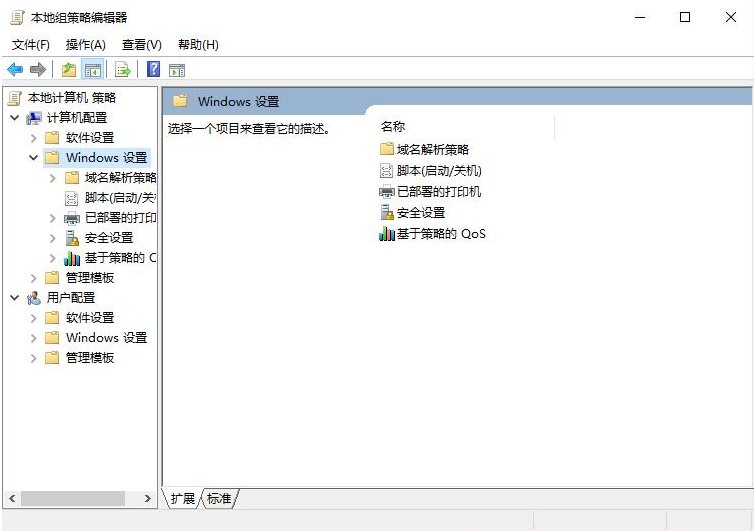Open 安全设置 in the right list
Screen dimensions: 754x531
420,212
